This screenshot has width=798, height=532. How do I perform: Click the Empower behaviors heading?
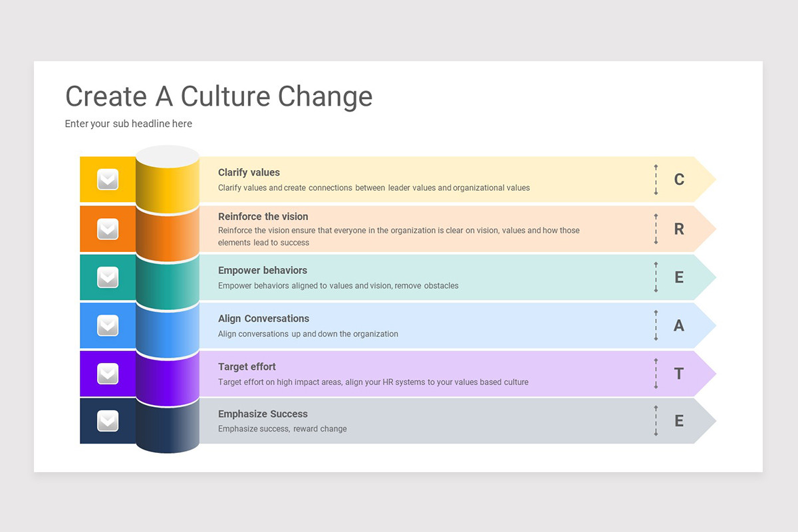tap(263, 271)
